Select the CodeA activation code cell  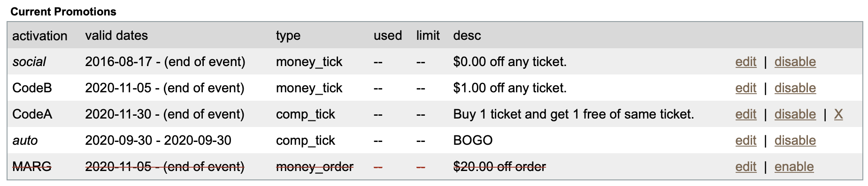pyautogui.click(x=32, y=114)
